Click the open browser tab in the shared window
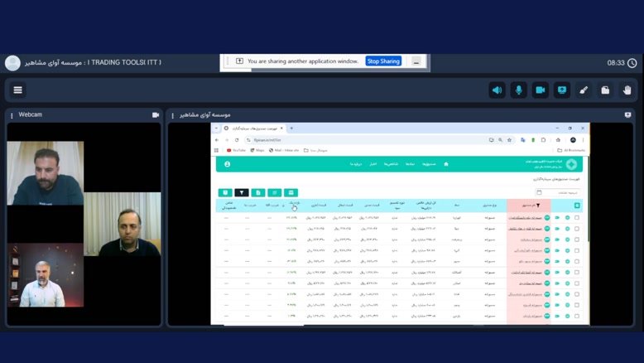Screen dimensions: 644x363 tap(252, 128)
